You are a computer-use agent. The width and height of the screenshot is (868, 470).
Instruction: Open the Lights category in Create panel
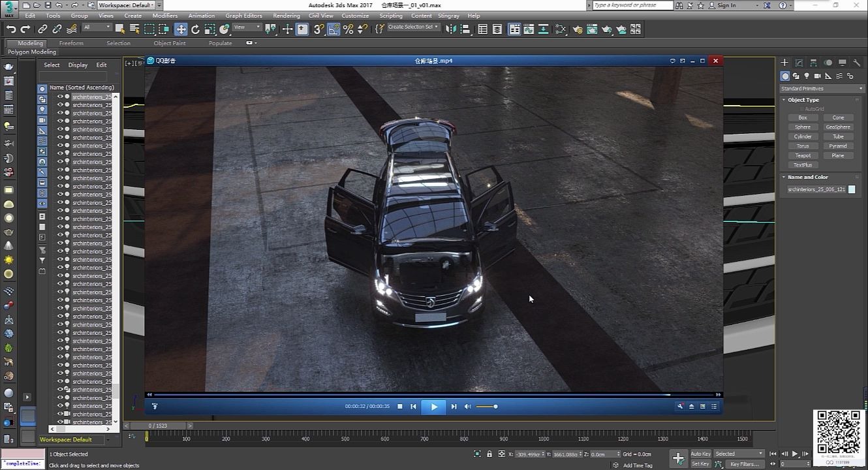click(x=807, y=76)
